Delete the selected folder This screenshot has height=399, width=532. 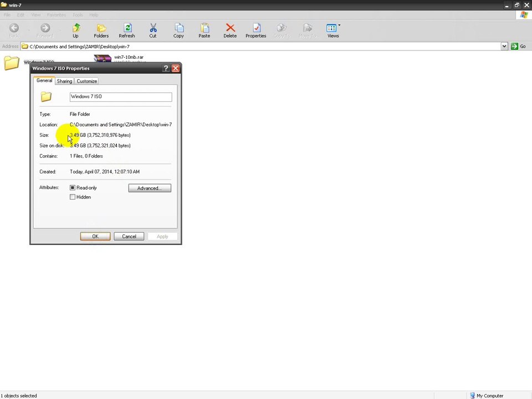tap(230, 30)
